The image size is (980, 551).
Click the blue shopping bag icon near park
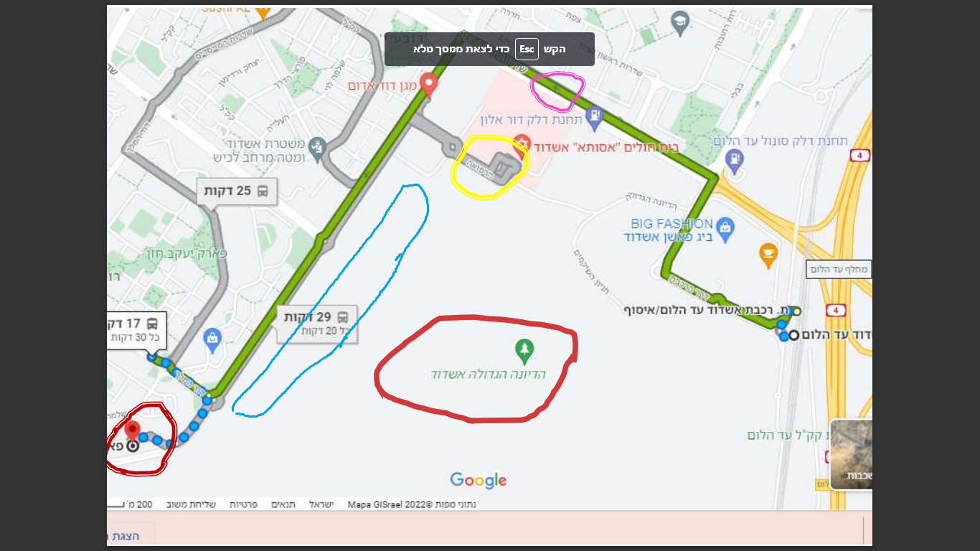point(212,337)
